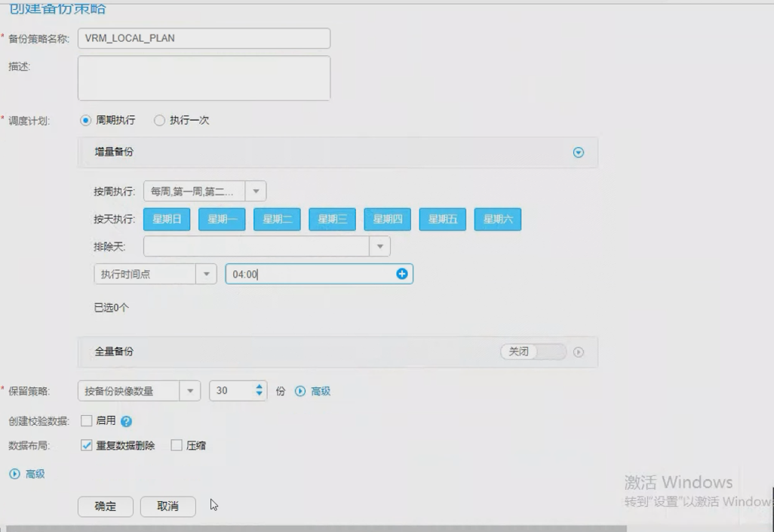Click the help icon next to 启用
This screenshot has width=774, height=532.
(x=126, y=422)
